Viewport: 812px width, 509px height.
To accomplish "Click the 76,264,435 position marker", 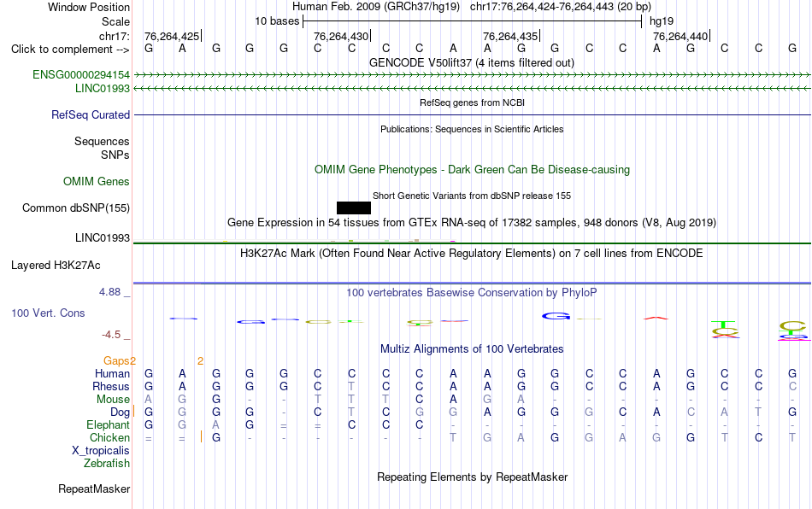I will [x=510, y=36].
